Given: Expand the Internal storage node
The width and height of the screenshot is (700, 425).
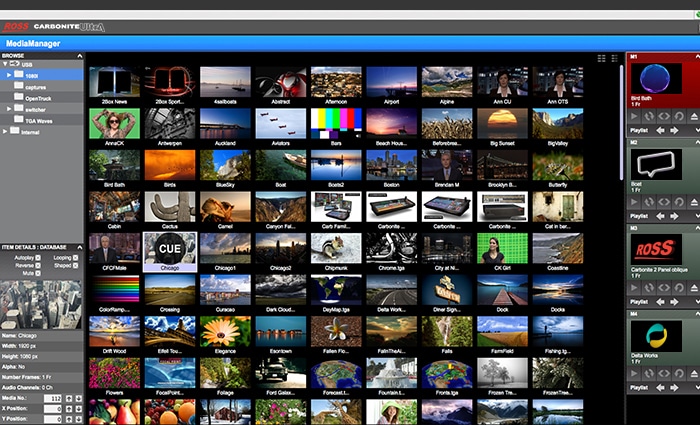Looking at the screenshot, I should 5,131.
